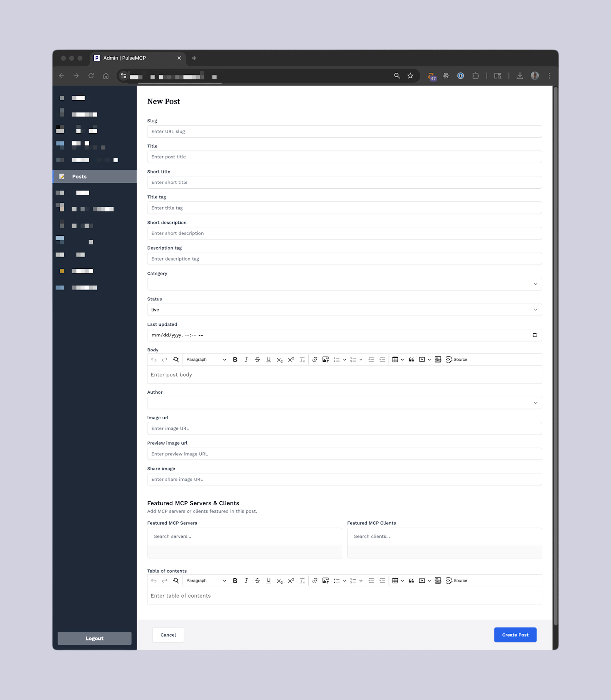
Task: Open a new browser tab
Action: [x=194, y=58]
